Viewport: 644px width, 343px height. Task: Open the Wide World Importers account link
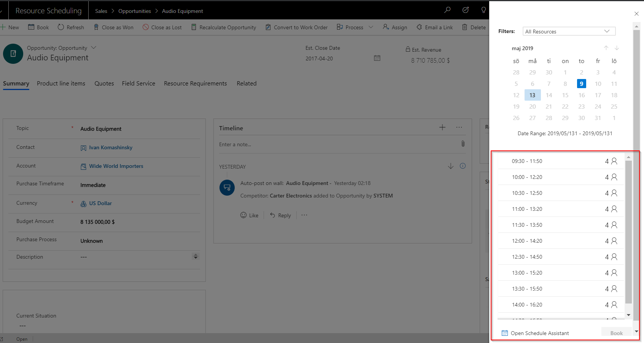(116, 166)
